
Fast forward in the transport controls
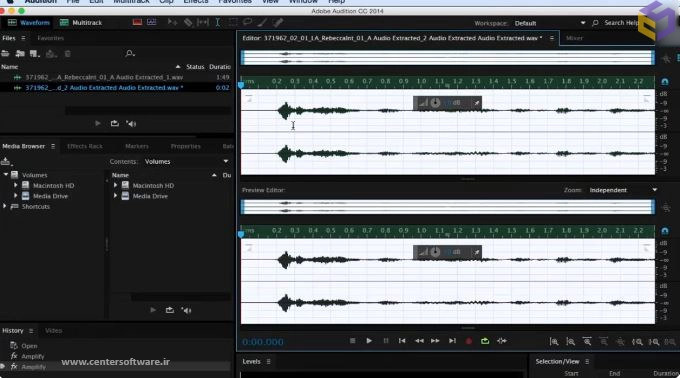(435, 341)
